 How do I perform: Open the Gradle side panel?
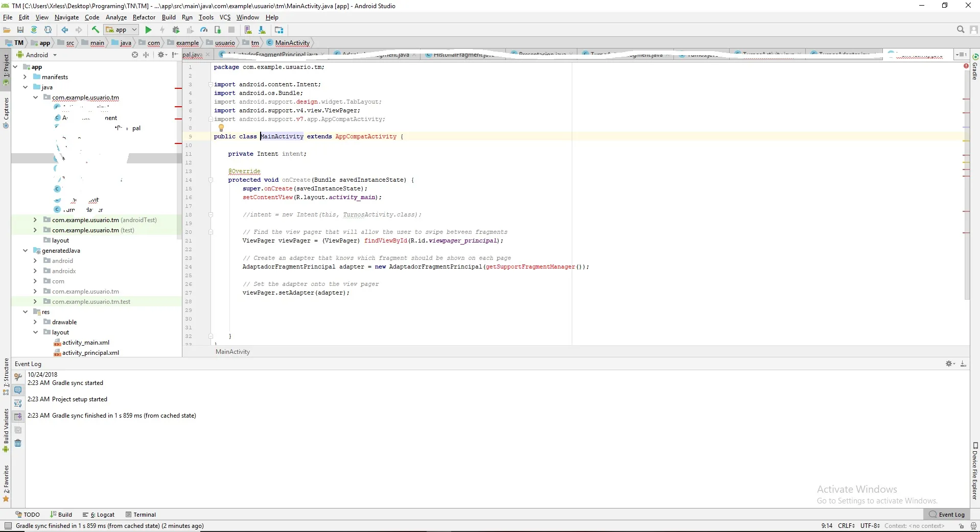(x=975, y=67)
